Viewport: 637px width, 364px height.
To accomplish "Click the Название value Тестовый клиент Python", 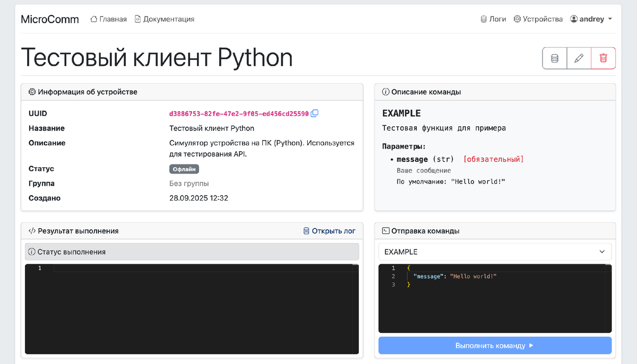I will click(212, 128).
